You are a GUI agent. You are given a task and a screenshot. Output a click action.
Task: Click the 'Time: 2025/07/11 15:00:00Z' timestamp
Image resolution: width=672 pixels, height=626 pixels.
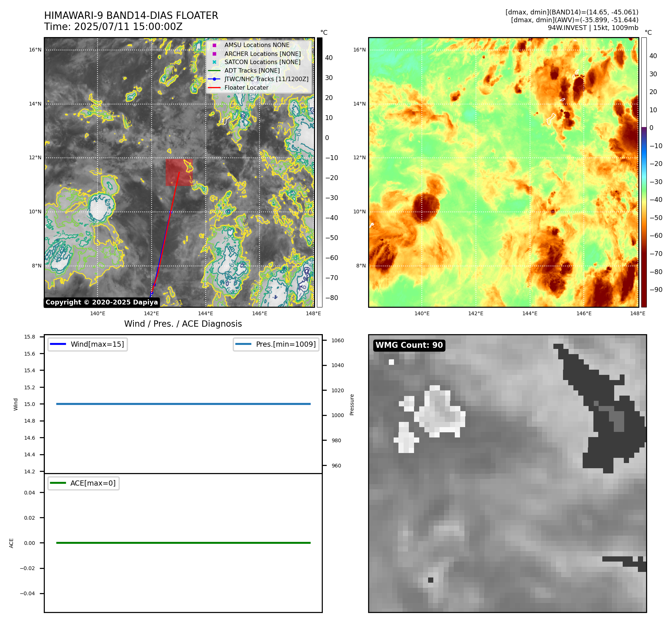click(x=113, y=27)
